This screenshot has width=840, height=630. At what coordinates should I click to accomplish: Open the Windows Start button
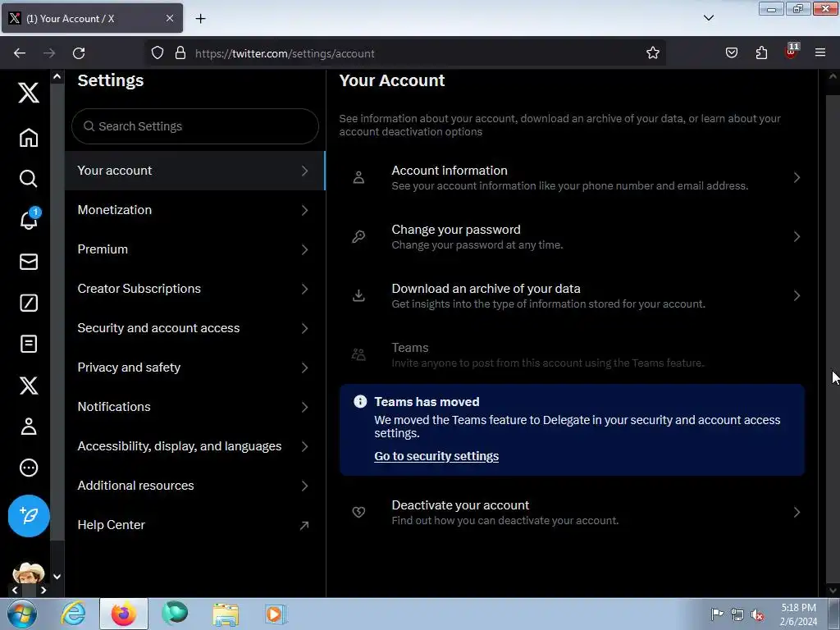point(21,614)
